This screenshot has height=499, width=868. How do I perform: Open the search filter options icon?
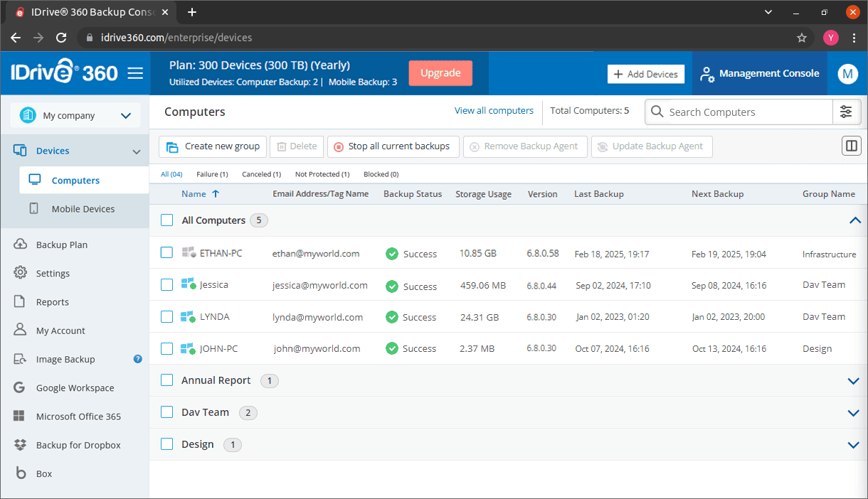pyautogui.click(x=846, y=112)
